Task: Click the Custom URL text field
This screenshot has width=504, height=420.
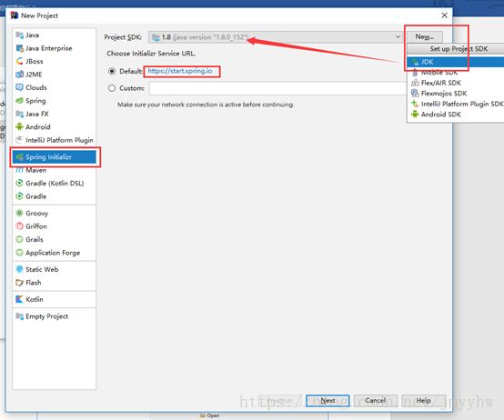Action: click(x=277, y=88)
